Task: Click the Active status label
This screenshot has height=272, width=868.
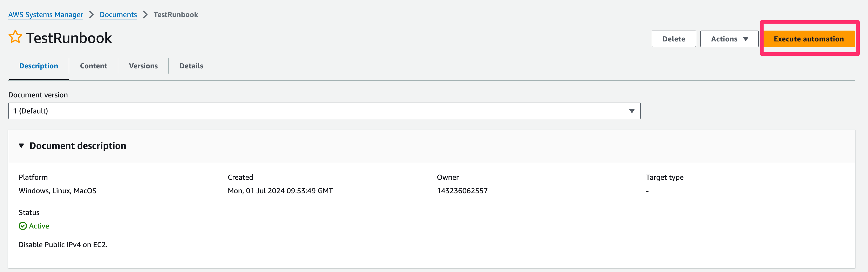Action: pos(39,226)
